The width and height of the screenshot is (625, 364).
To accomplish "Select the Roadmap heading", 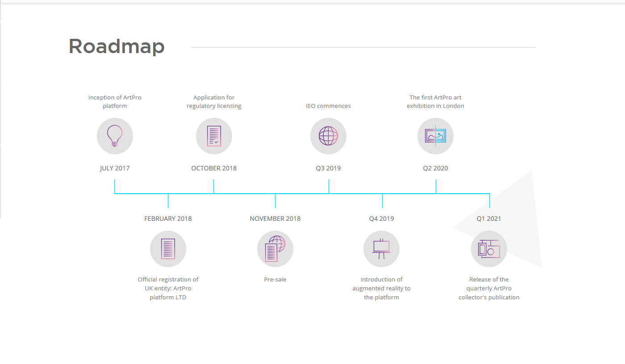I will tap(117, 46).
